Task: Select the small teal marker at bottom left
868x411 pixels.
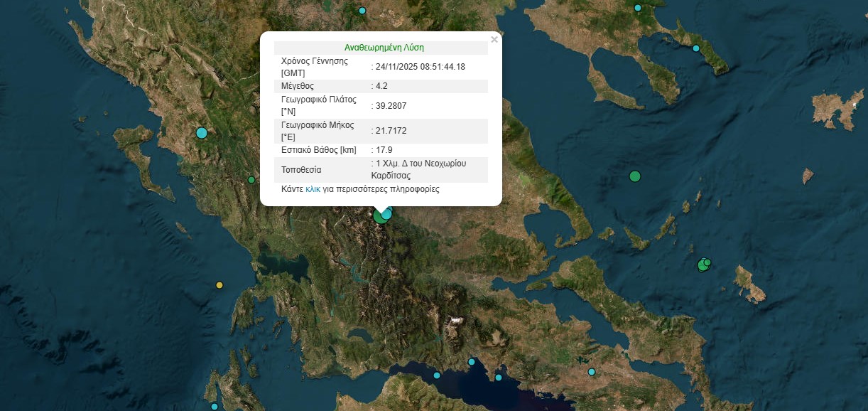Action: tap(213, 407)
